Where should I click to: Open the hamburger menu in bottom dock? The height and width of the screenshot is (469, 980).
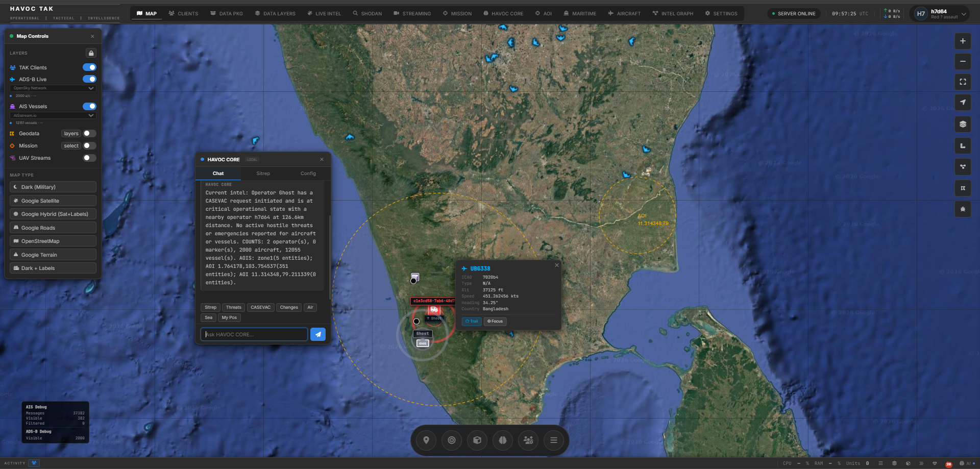[x=554, y=440]
